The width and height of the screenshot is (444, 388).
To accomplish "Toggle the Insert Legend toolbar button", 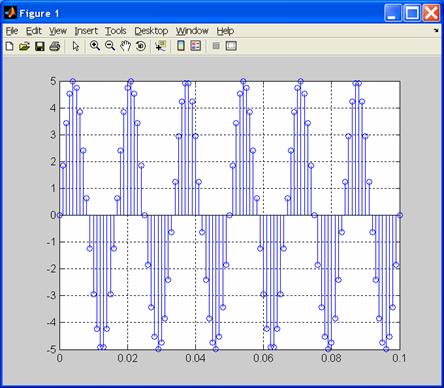I will pyautogui.click(x=196, y=46).
